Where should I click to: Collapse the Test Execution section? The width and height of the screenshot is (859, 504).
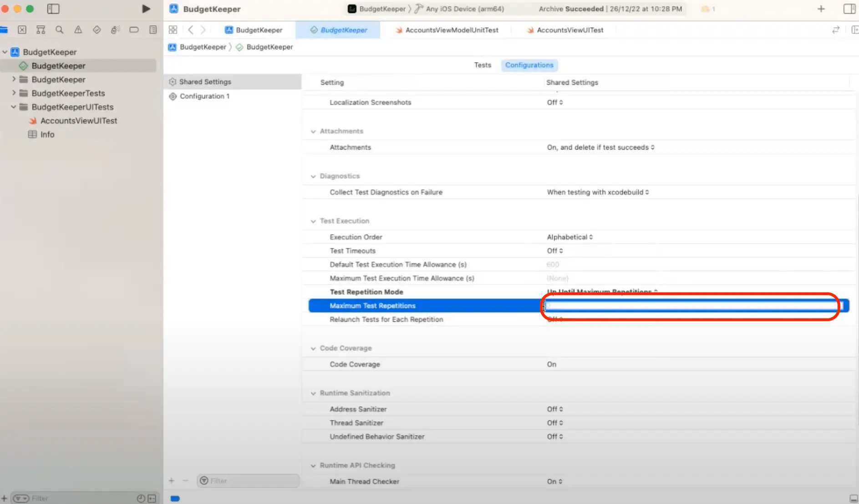click(313, 221)
